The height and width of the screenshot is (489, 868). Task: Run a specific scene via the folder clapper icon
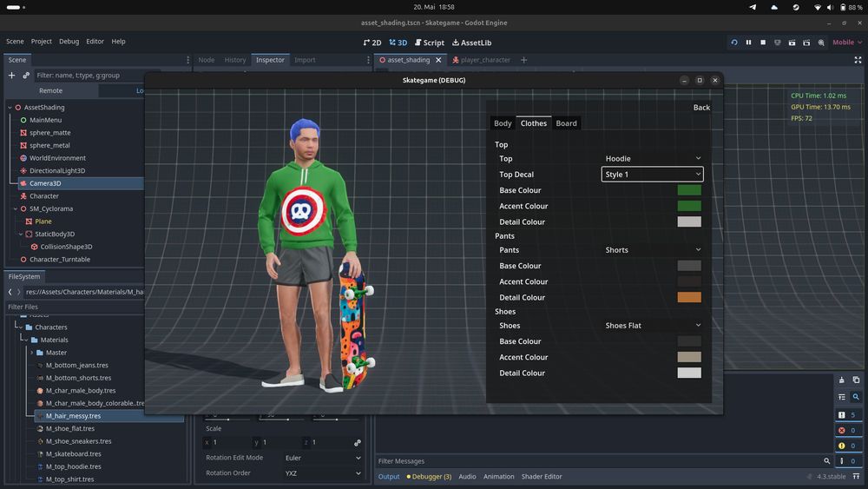(806, 42)
